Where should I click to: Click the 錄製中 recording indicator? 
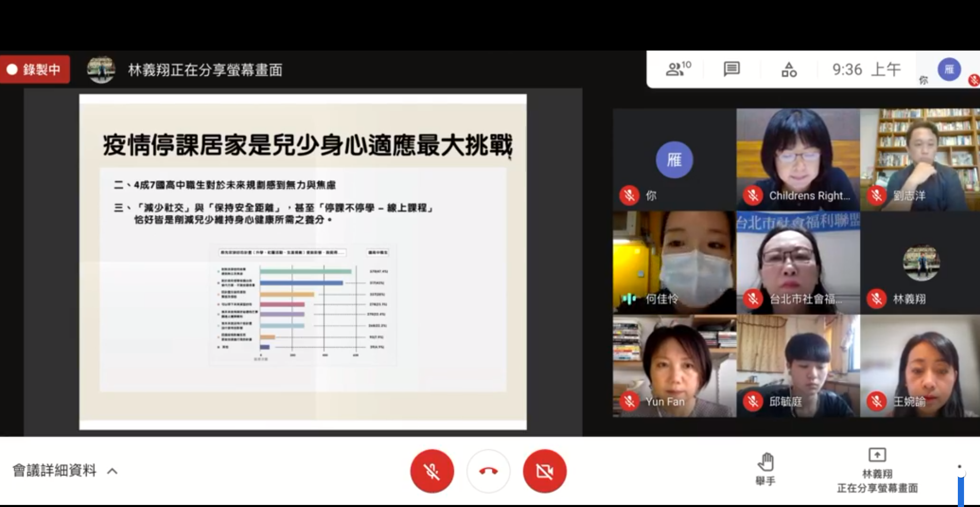pyautogui.click(x=35, y=69)
